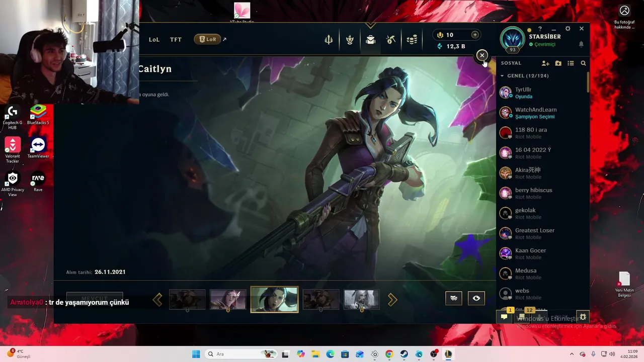The image size is (644, 362).
Task: Open the Logitech G HUB desktop shortcut
Action: tap(13, 117)
